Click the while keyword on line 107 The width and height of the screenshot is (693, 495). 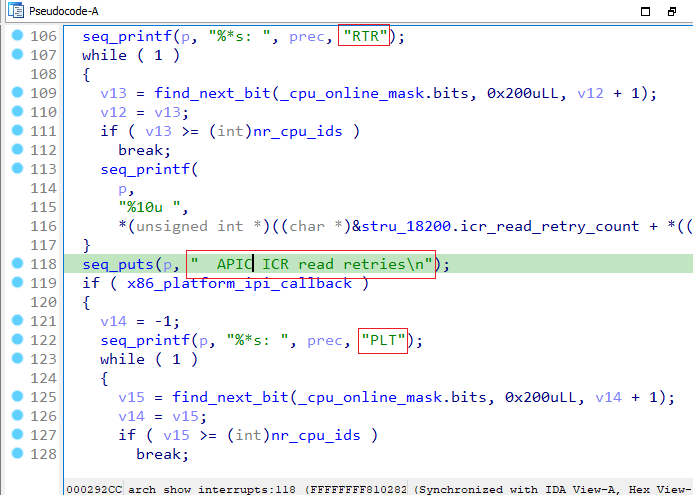[104, 55]
